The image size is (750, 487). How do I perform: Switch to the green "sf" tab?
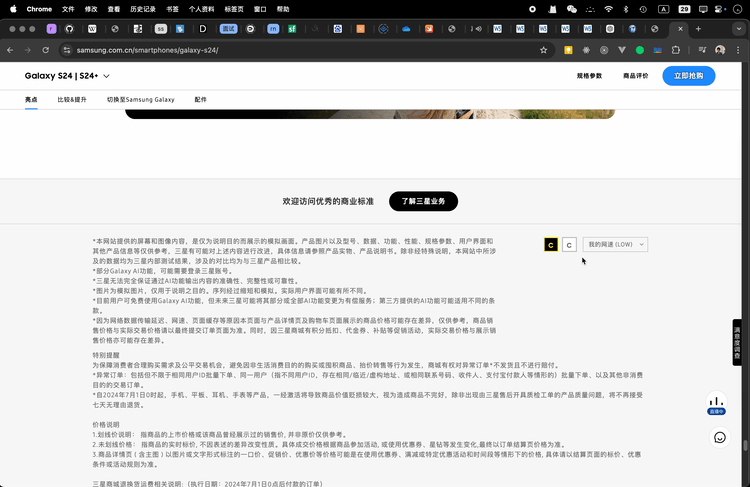click(x=292, y=29)
